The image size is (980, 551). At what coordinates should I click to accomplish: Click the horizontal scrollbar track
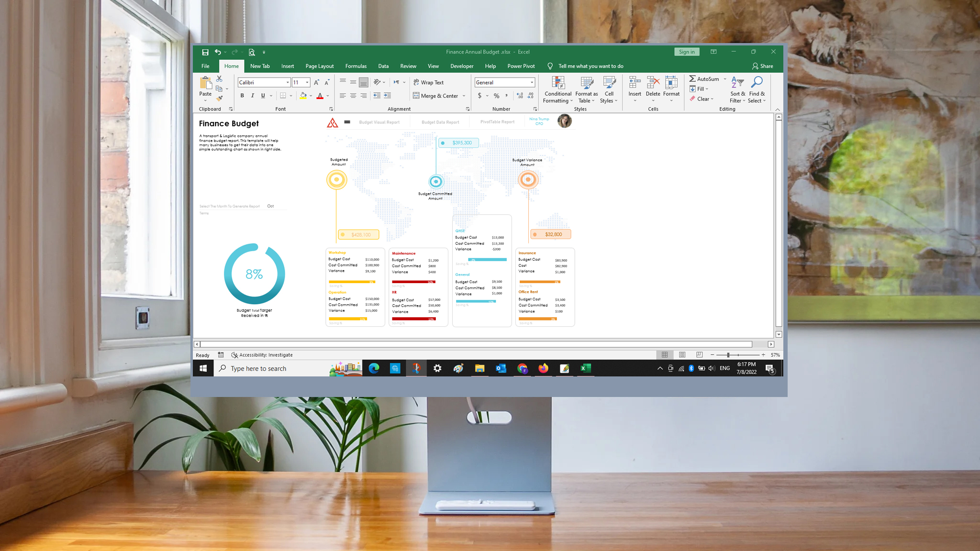click(x=483, y=344)
